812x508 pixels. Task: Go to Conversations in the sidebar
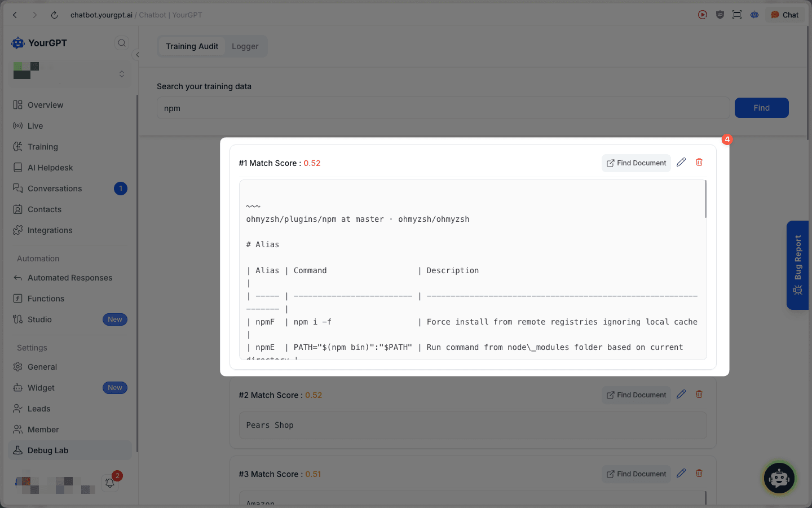coord(55,189)
